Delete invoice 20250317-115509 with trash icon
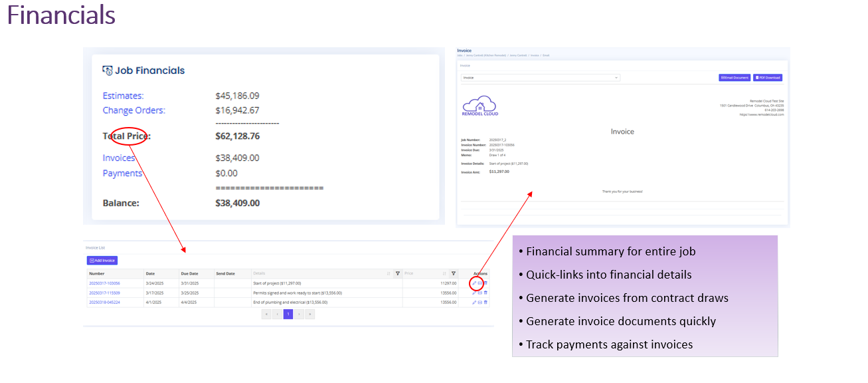 pyautogui.click(x=485, y=293)
